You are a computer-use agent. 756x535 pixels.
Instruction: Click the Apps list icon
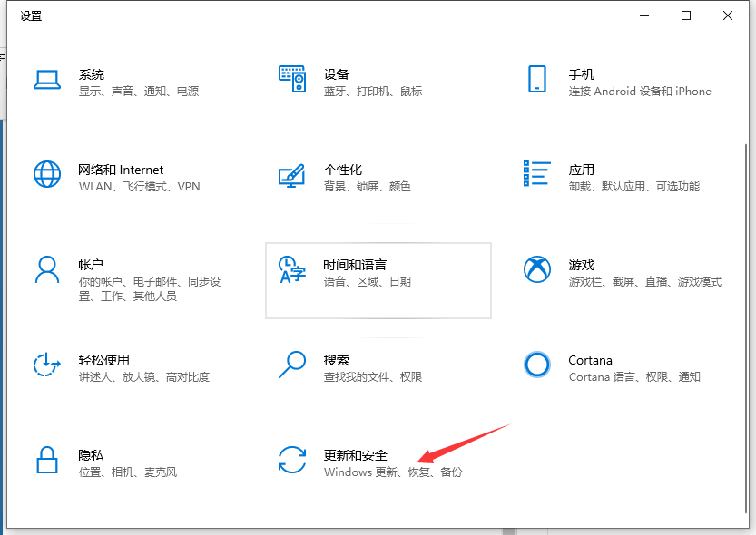click(537, 174)
